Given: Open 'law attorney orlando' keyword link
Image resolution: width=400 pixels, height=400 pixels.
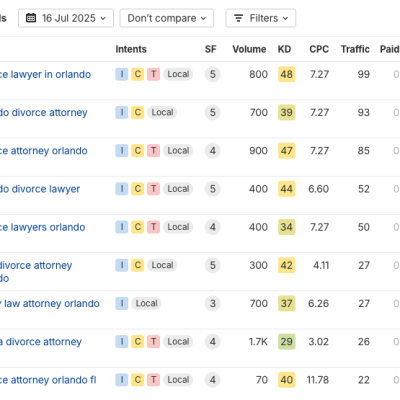Looking at the screenshot, I should point(50,304).
